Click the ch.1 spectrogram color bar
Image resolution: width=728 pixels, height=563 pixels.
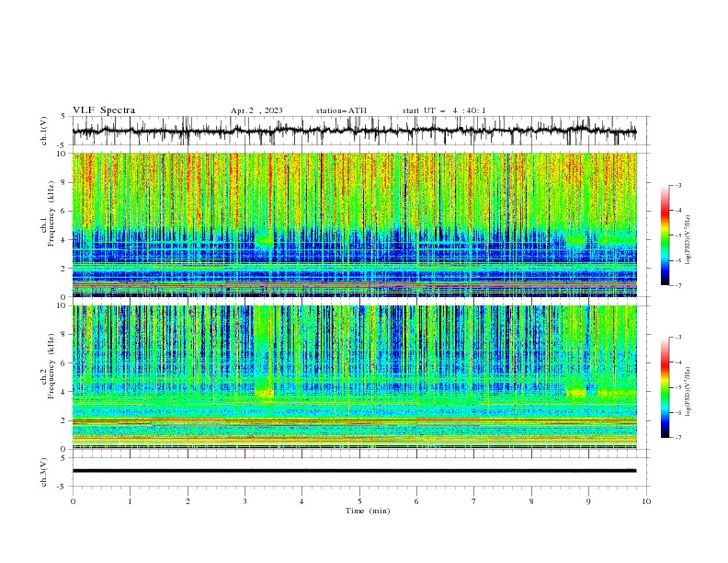665,236
